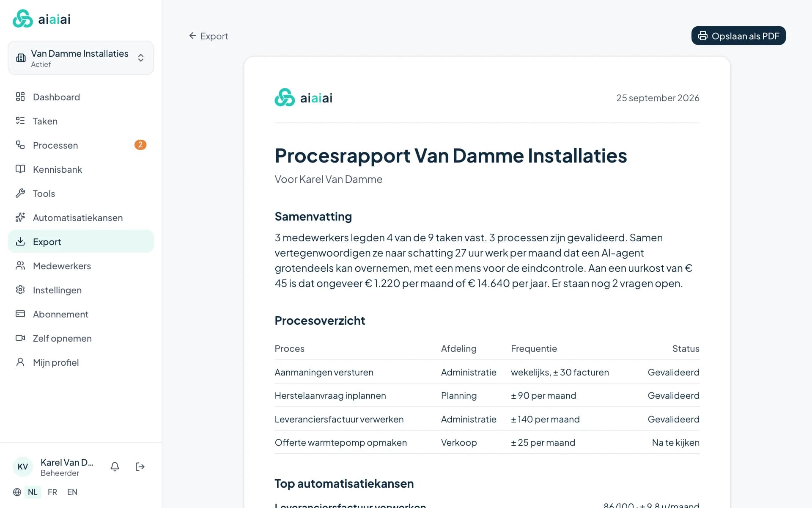This screenshot has height=508, width=812.
Task: Click the 'Aanmaningen versturen' process row
Action: (x=487, y=372)
